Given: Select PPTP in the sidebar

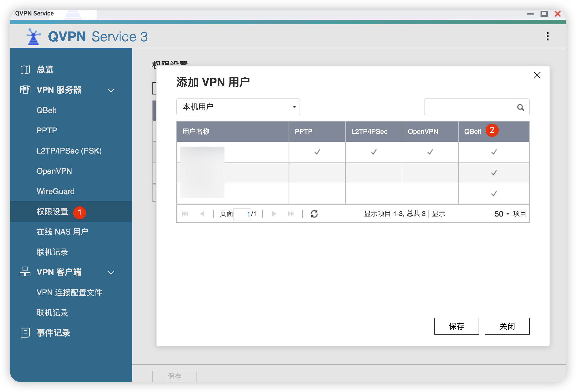Looking at the screenshot, I should [x=47, y=130].
